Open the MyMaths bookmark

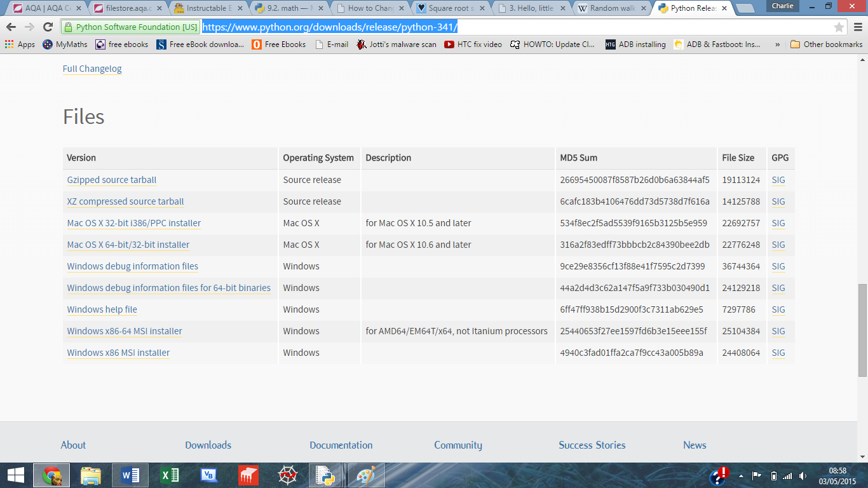click(65, 44)
